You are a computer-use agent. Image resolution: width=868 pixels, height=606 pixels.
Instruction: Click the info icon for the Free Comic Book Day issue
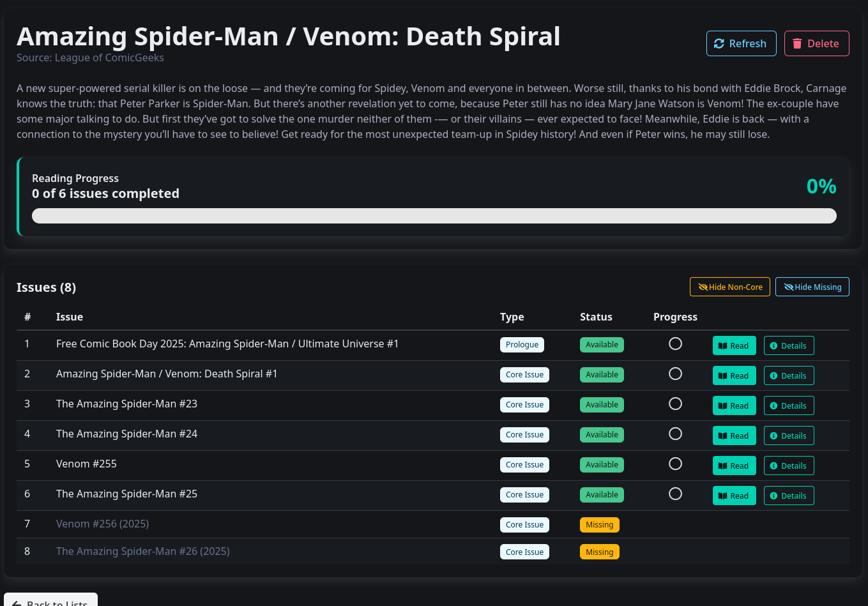tap(774, 345)
